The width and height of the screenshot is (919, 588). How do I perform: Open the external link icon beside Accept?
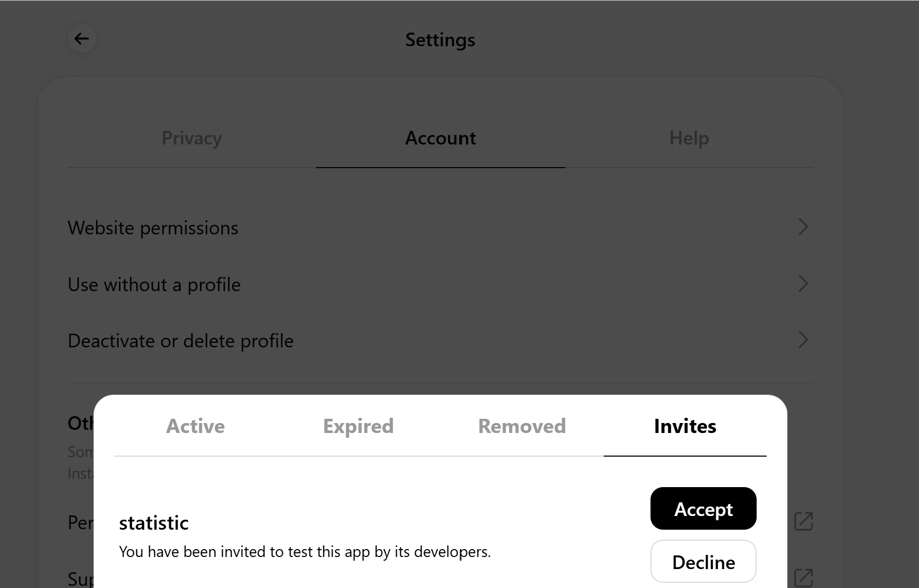click(x=803, y=521)
